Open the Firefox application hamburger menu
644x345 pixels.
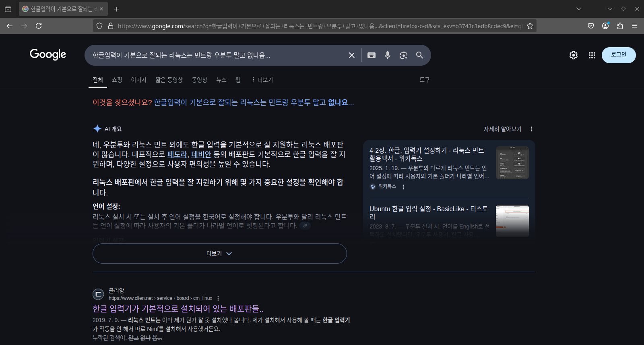634,26
